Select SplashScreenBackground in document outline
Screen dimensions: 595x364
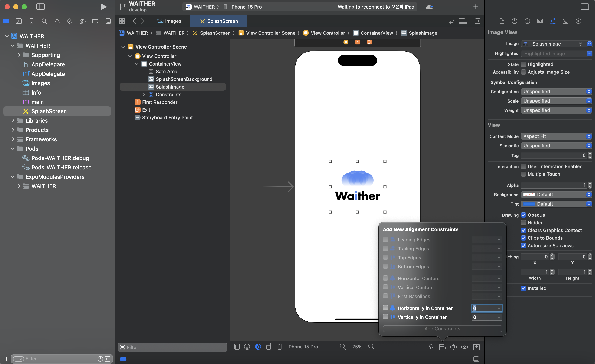coord(184,79)
